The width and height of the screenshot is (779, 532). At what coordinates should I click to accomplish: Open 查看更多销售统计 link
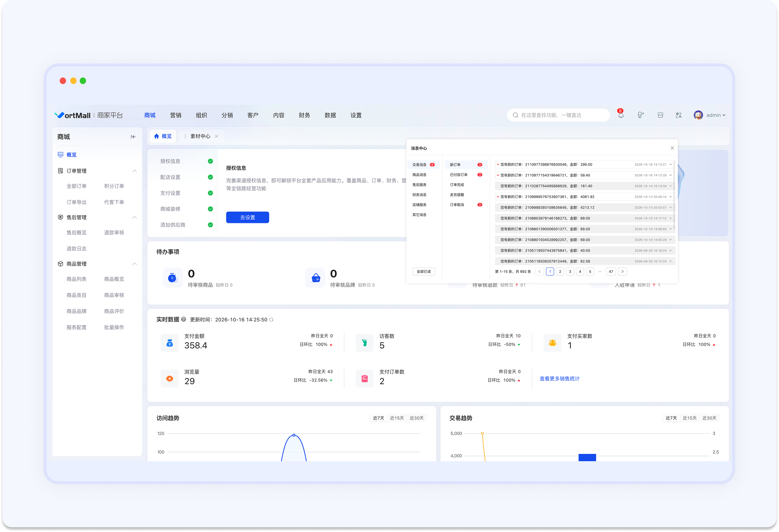(x=559, y=379)
